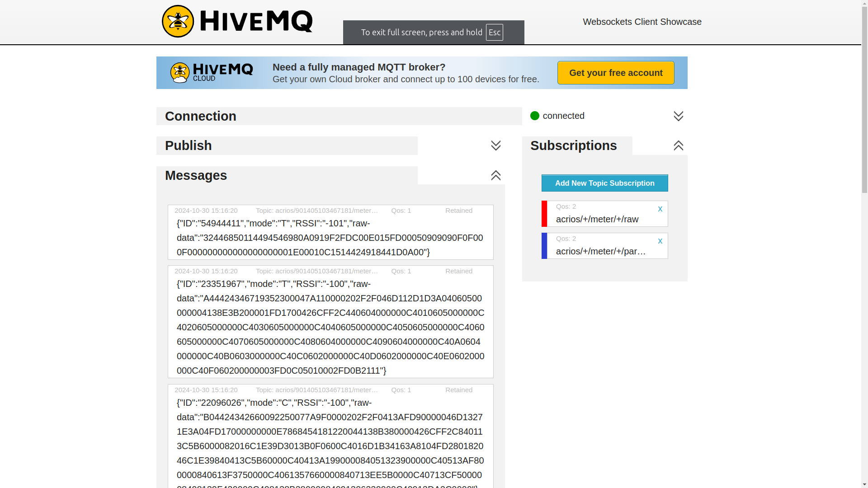Click the connected status green dot icon
868x488 pixels.
click(534, 116)
